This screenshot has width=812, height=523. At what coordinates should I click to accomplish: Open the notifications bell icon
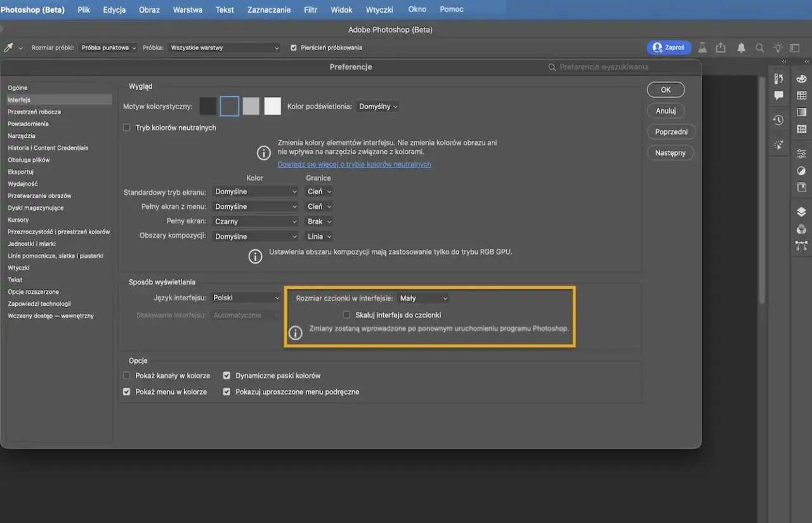point(741,47)
